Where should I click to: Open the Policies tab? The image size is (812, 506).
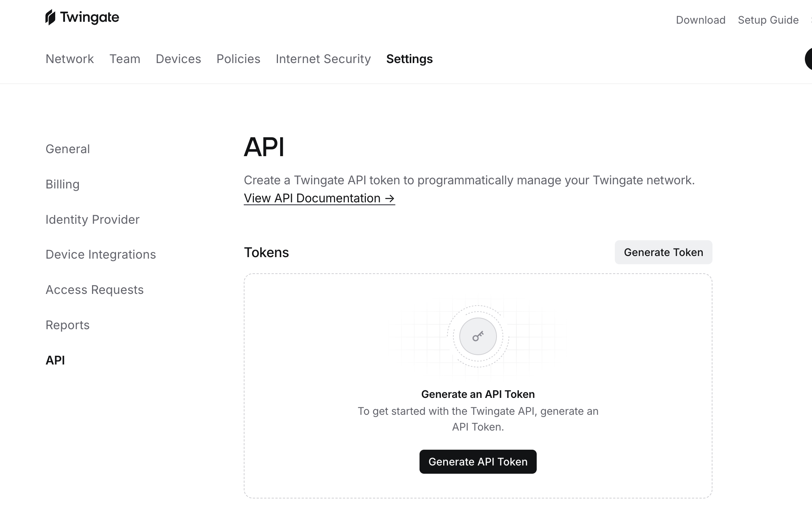pos(238,59)
